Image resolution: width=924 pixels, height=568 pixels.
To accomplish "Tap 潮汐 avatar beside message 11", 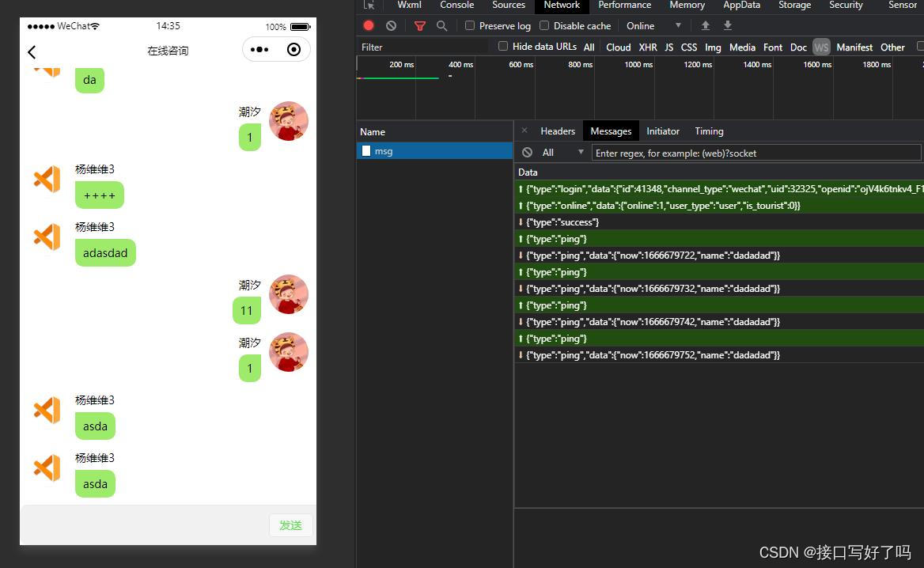I will [x=289, y=294].
